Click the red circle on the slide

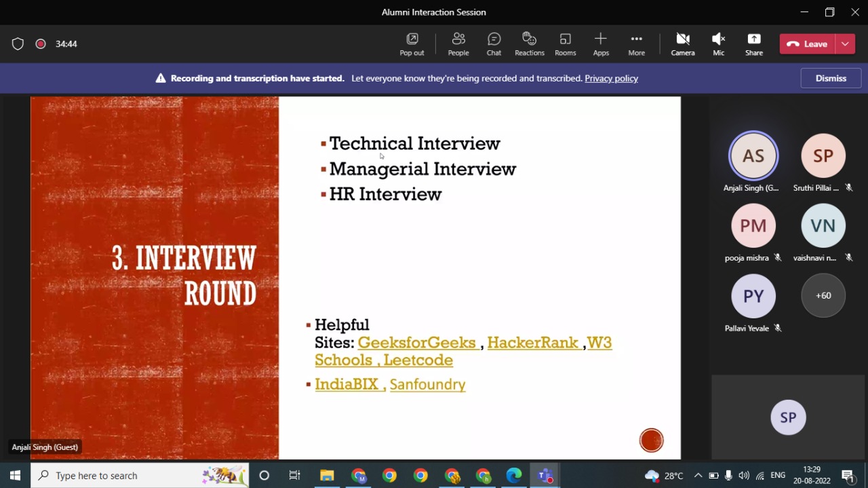(x=652, y=440)
